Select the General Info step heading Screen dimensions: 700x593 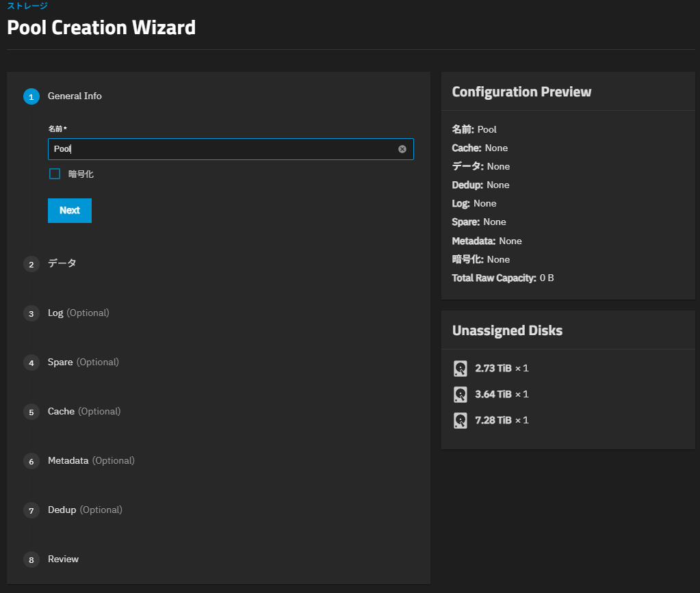point(75,96)
